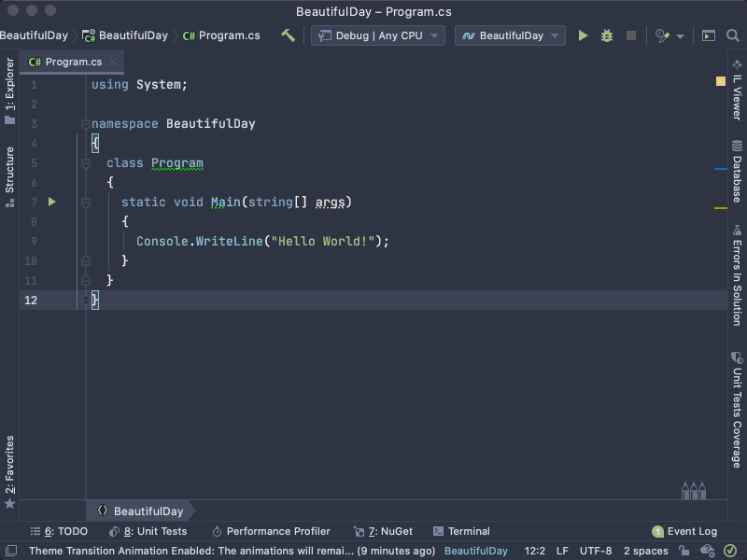Click the pencils icon in editor corner
747x560 pixels.
click(x=694, y=491)
